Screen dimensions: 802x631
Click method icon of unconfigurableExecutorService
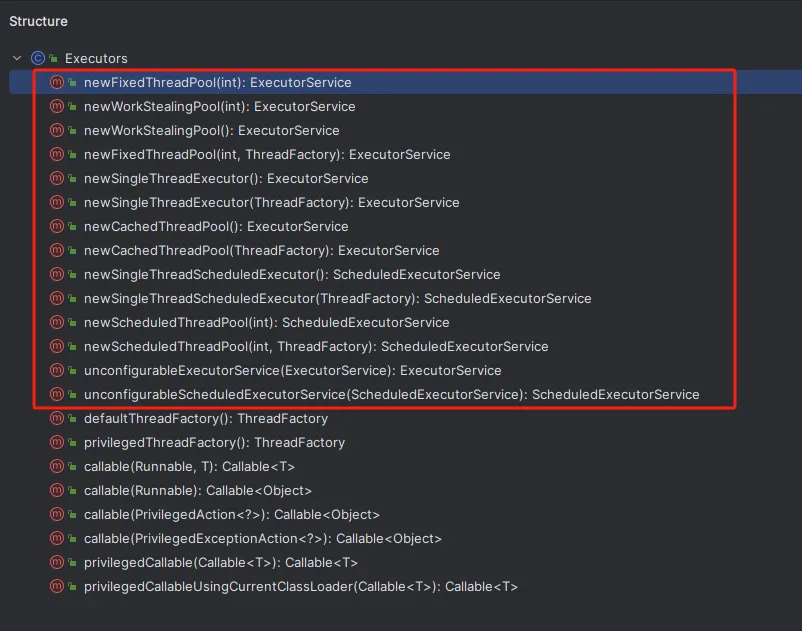(57, 371)
